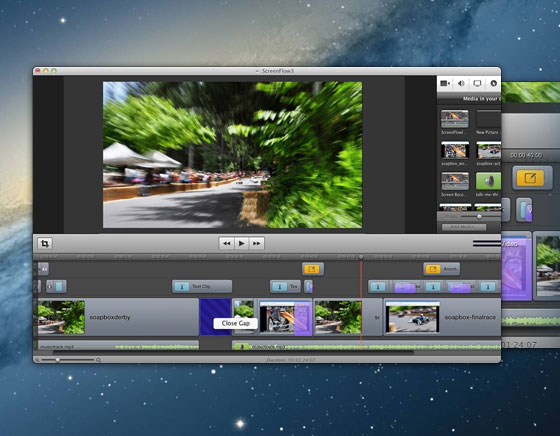560x436 pixels.
Task: Select the soapbox-finalrace clip
Action: (442, 317)
